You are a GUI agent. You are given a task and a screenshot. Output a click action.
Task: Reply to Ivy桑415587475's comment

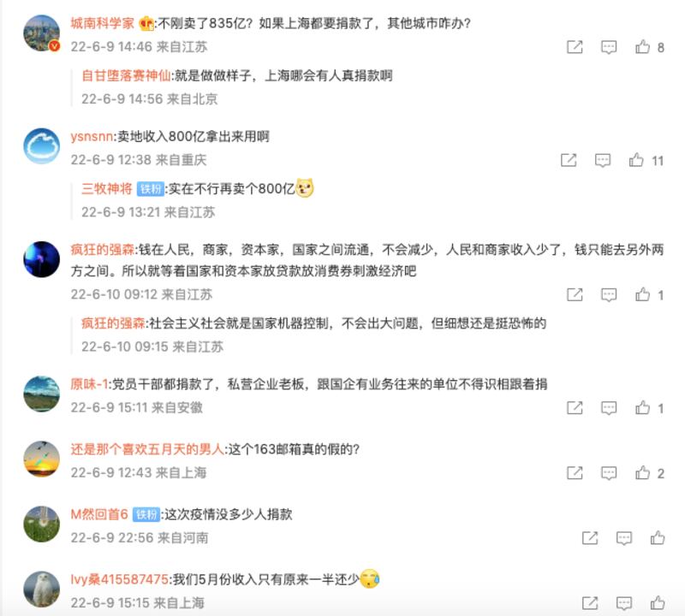pyautogui.click(x=624, y=603)
